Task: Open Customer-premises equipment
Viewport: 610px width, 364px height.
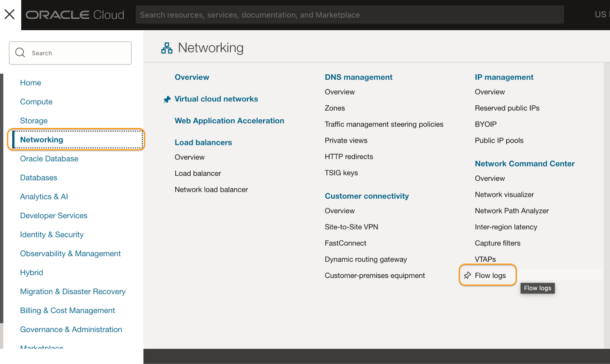Action: pos(375,276)
